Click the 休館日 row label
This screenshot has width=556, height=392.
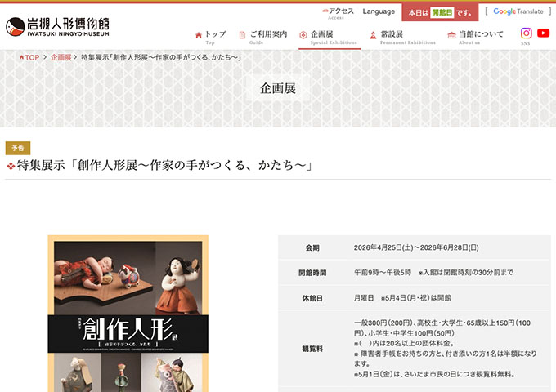point(312,298)
